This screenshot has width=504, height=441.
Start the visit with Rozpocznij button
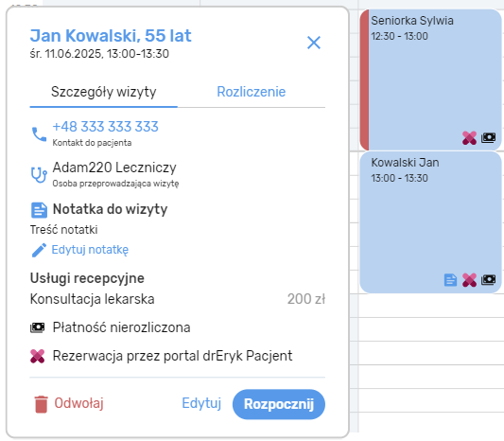279,404
